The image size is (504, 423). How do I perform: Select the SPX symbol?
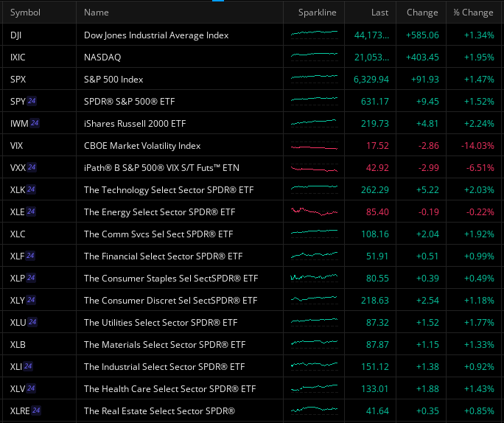click(18, 79)
